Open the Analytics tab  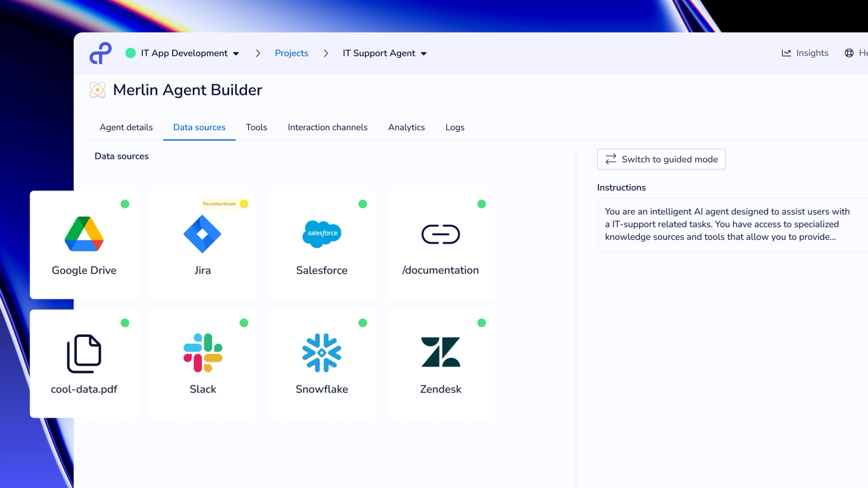pyautogui.click(x=406, y=127)
